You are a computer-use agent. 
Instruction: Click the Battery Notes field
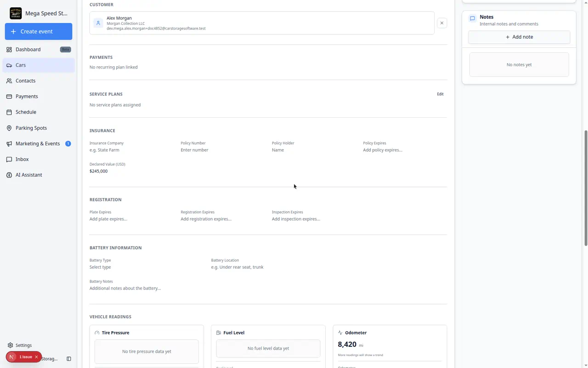268,288
